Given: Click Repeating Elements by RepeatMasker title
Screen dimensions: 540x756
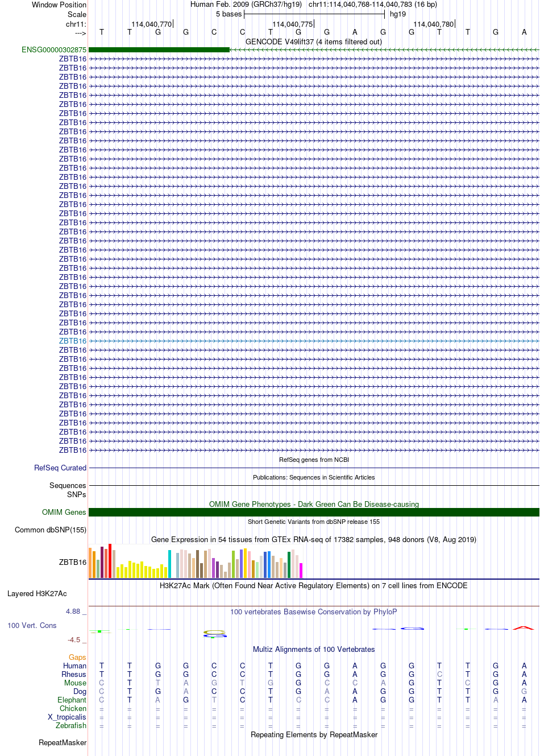Looking at the screenshot, I should (314, 735).
